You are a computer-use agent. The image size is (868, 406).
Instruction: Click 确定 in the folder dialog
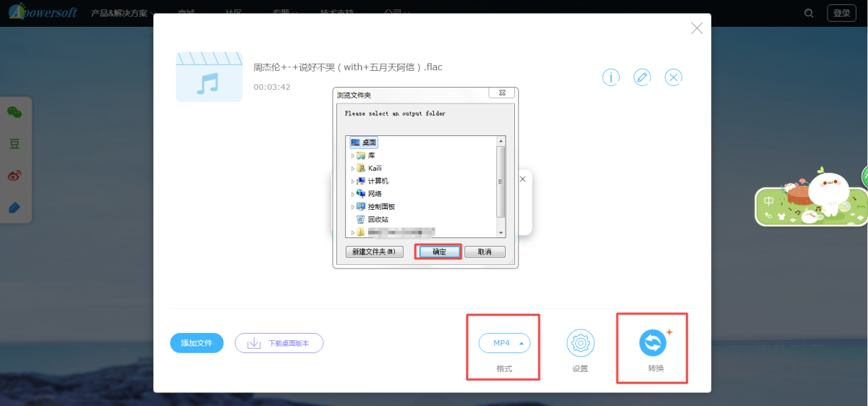[439, 252]
